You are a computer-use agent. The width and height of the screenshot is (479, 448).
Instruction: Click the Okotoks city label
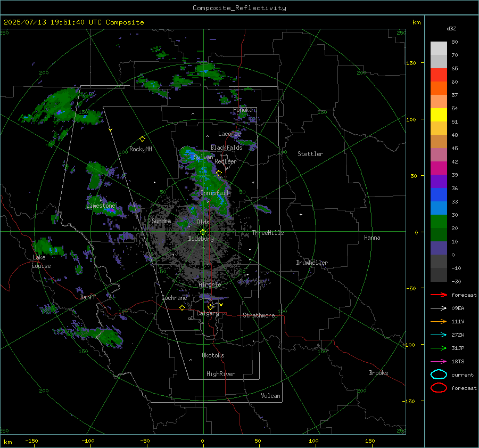click(213, 355)
